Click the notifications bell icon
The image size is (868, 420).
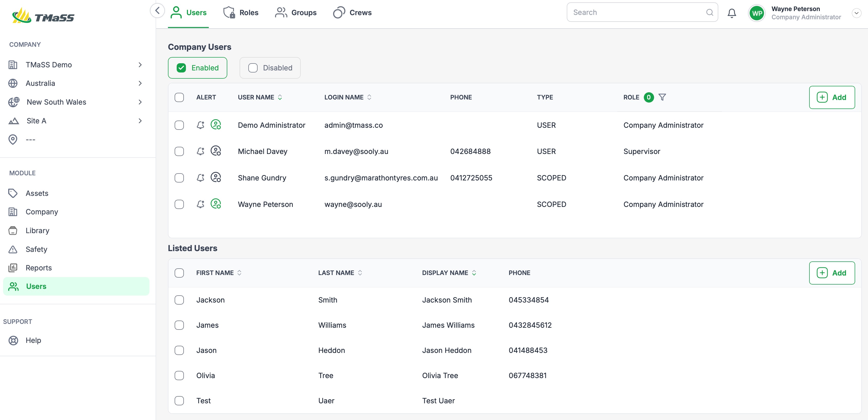732,13
